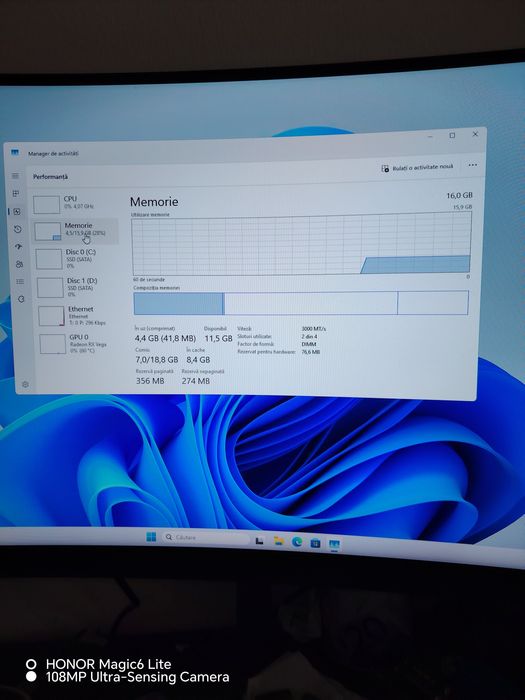
Task: Open Task Manager settings gear
Action: coord(25,384)
